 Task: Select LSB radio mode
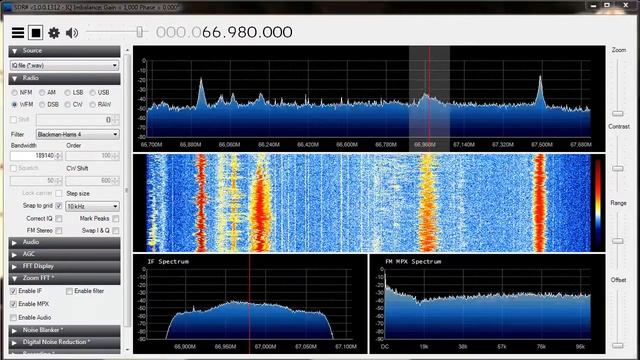(x=67, y=93)
